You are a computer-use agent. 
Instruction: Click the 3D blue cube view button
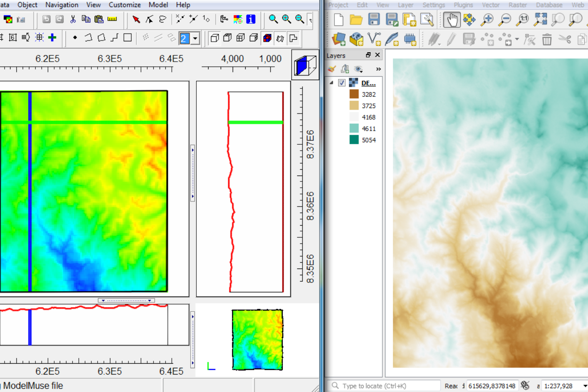(305, 65)
